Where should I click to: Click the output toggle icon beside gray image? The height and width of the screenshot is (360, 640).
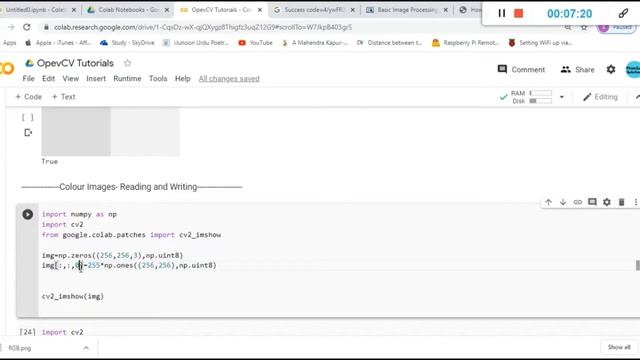(x=28, y=132)
